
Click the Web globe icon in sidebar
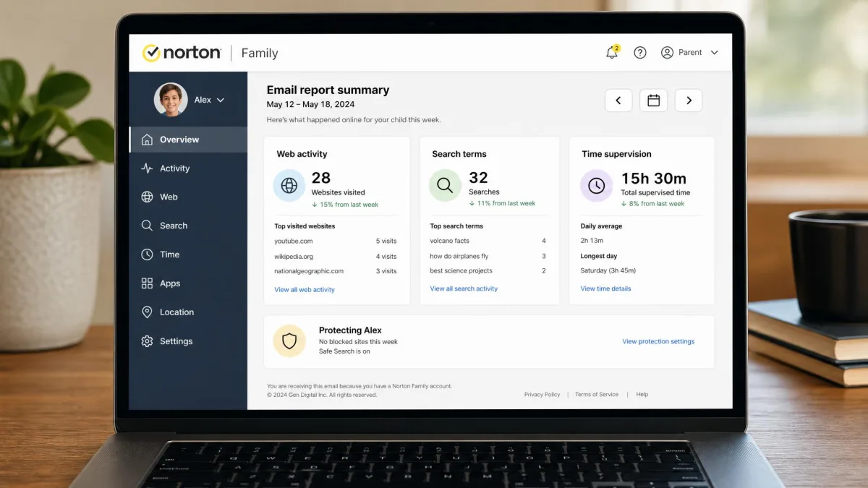point(147,197)
